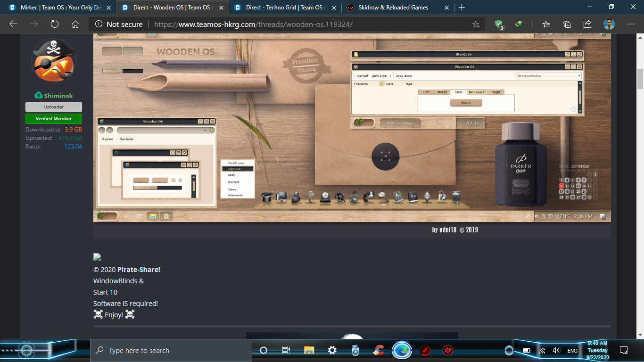Open the volume control in system tray
Screen dimensions: 644x362
pyautogui.click(x=556, y=351)
